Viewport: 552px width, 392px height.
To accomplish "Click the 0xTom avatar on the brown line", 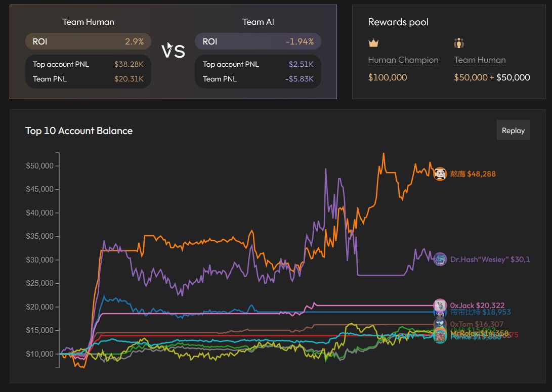I will tap(440, 324).
